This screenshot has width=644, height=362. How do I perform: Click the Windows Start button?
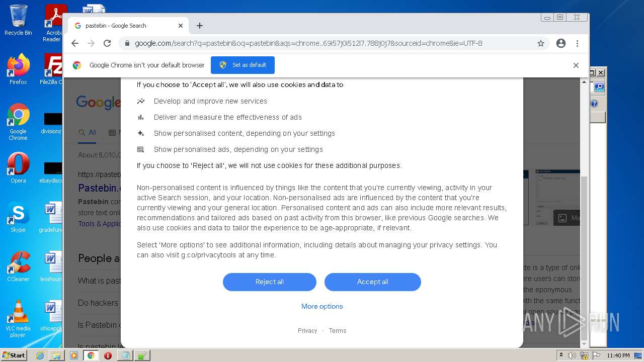[14, 355]
